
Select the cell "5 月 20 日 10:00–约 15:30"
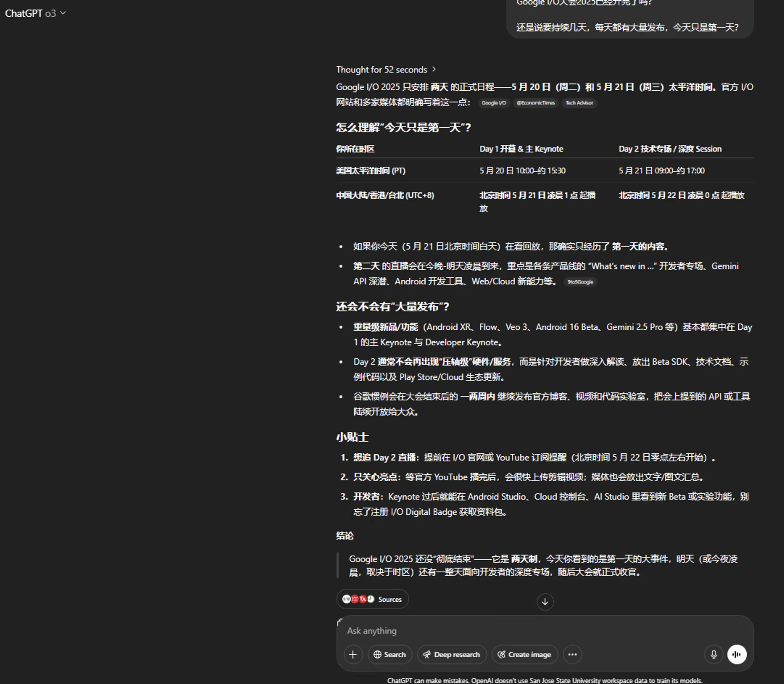522,170
